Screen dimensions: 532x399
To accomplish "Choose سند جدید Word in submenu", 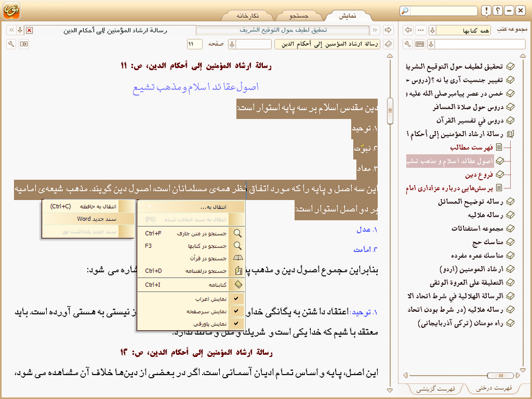I will pyautogui.click(x=88, y=219).
